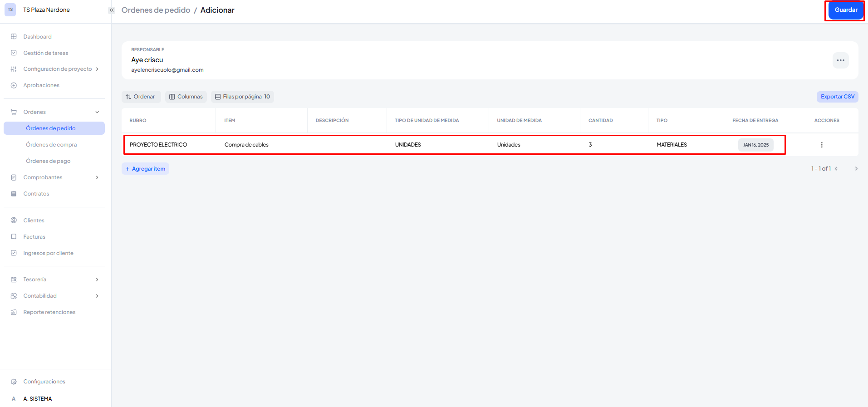Export table with Exportar CSV
Viewport: 868px width, 407px height.
(x=837, y=97)
